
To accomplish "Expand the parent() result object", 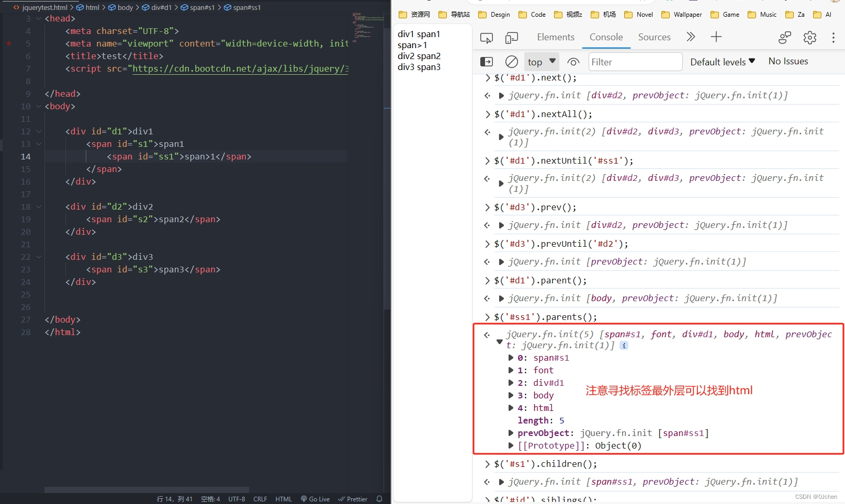I will (x=501, y=299).
